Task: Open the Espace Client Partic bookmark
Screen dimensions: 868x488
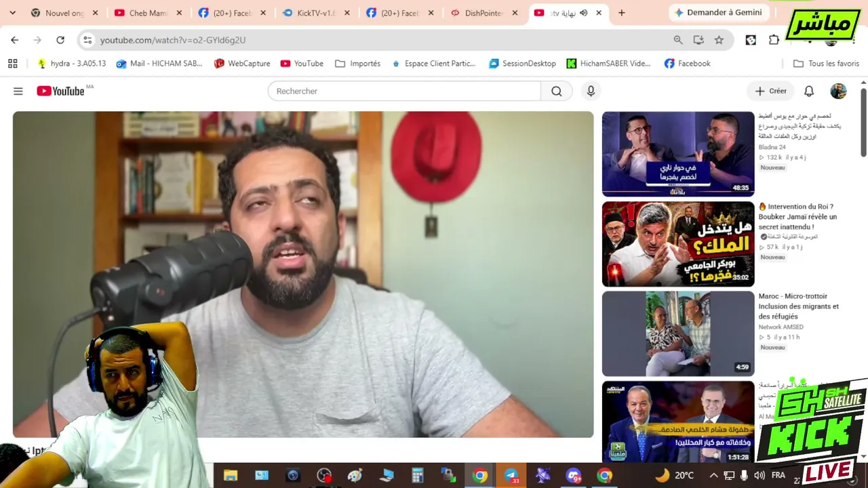Action: click(x=433, y=64)
